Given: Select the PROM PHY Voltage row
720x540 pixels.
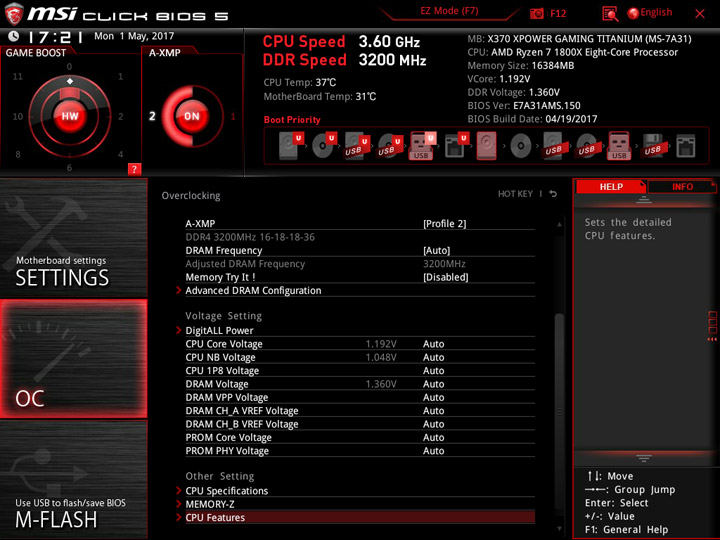Looking at the screenshot, I should [360, 451].
